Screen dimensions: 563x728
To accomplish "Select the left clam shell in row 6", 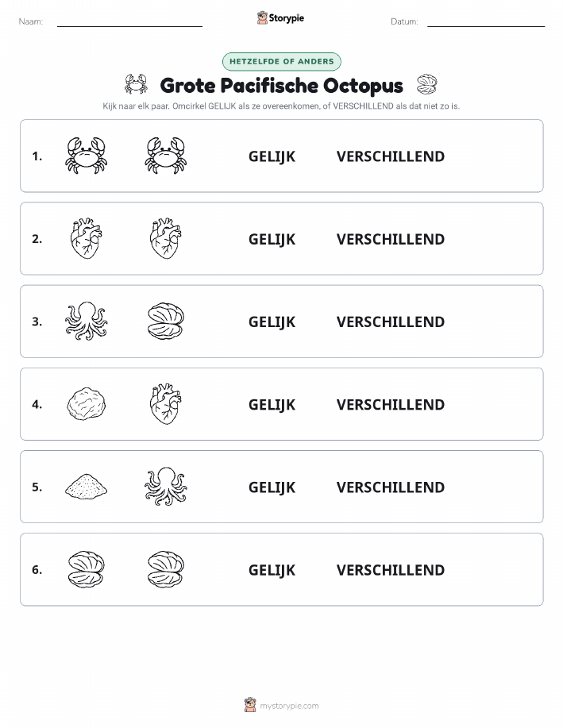I will pos(87,569).
